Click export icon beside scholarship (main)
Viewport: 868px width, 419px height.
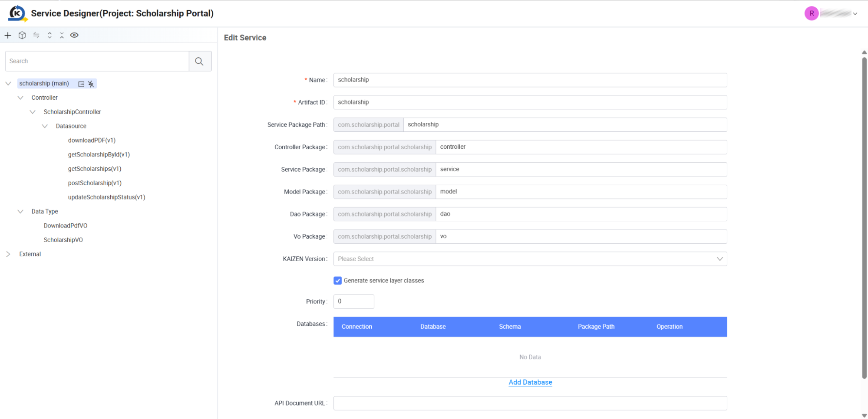pyautogui.click(x=81, y=84)
